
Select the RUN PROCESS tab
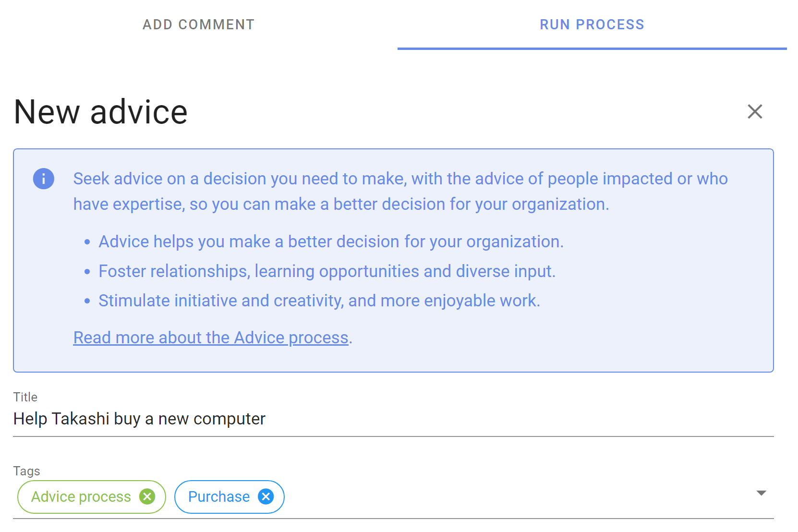tap(592, 24)
